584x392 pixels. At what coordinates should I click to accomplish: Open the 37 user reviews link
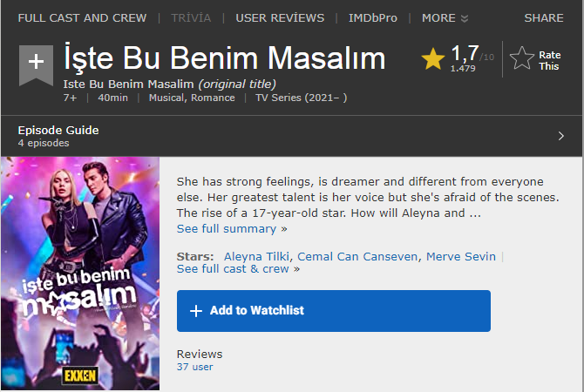[194, 367]
